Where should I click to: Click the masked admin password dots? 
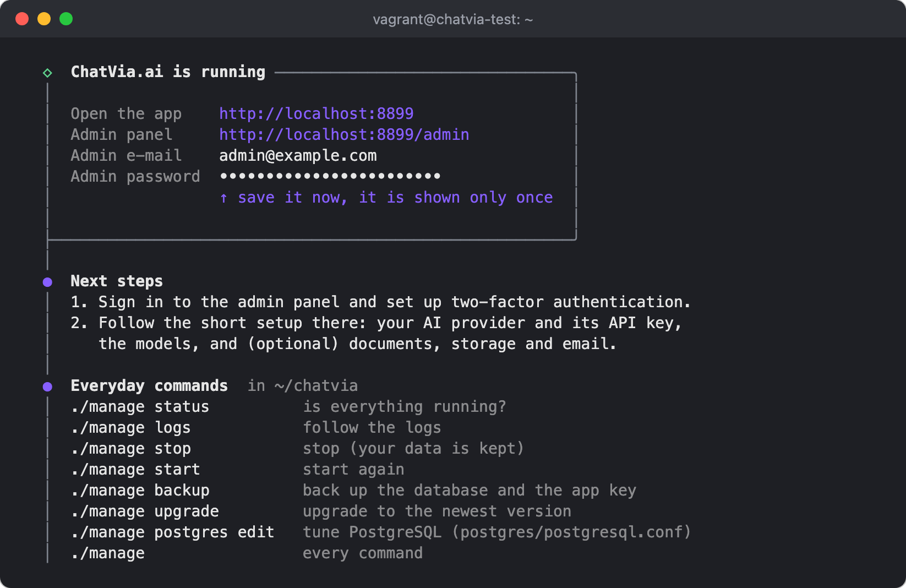pyautogui.click(x=330, y=176)
